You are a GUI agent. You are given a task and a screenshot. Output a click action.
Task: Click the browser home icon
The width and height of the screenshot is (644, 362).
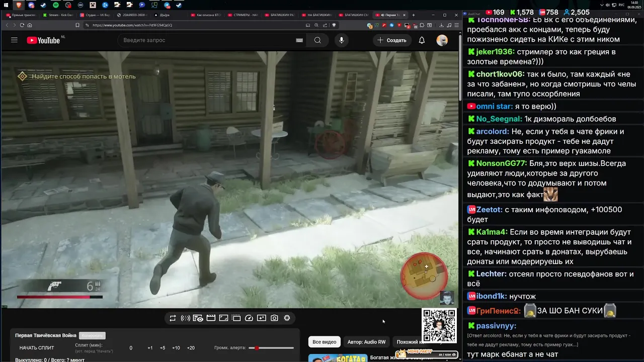[30, 25]
